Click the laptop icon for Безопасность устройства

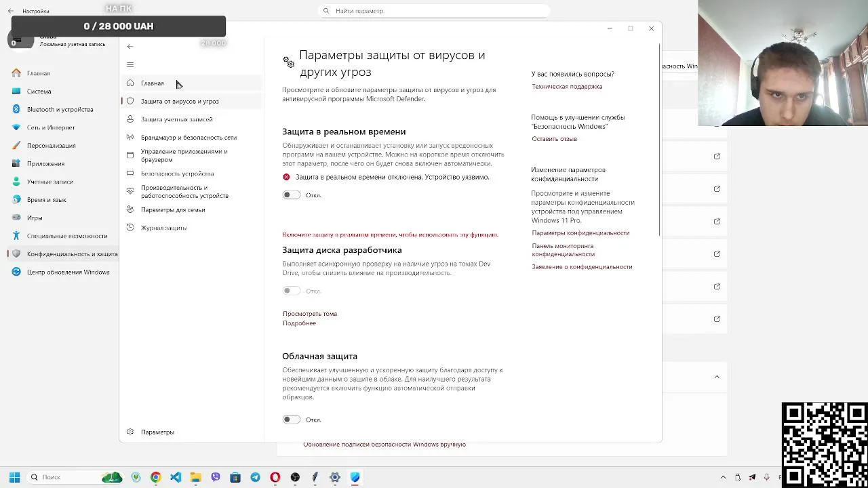click(x=130, y=174)
